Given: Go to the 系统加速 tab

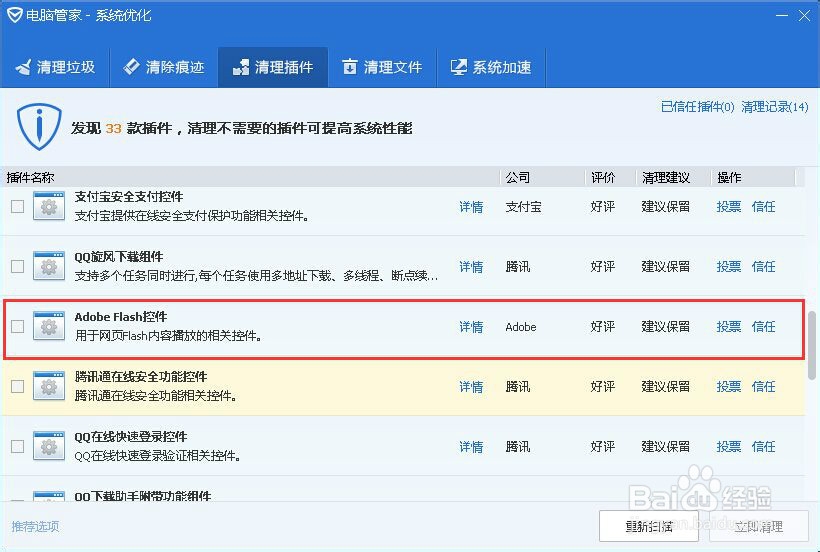Looking at the screenshot, I should pyautogui.click(x=491, y=67).
